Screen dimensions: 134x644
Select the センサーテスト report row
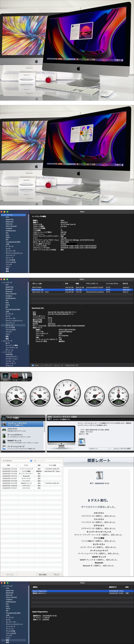[31, 478]
